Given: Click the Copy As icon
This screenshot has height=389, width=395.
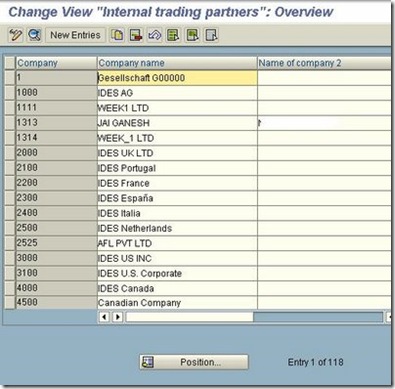Looking at the screenshot, I should (117, 35).
